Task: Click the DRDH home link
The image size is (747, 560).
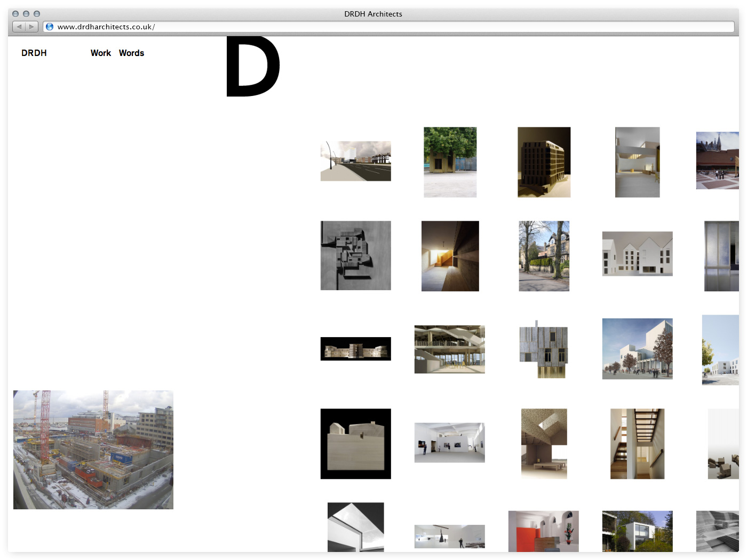Action: click(x=34, y=53)
